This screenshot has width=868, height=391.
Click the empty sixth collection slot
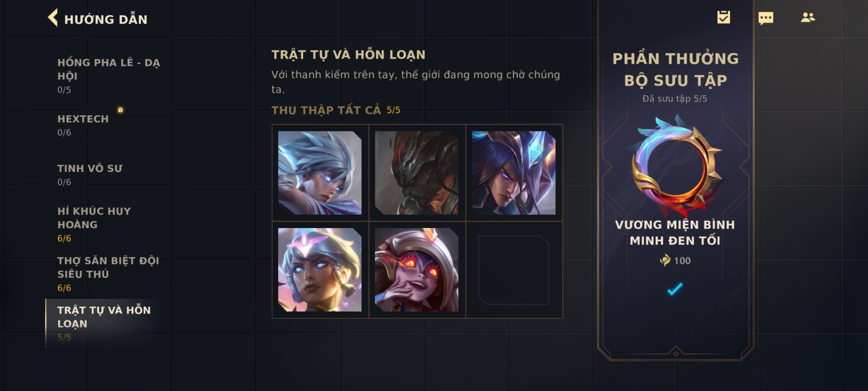pos(514,270)
